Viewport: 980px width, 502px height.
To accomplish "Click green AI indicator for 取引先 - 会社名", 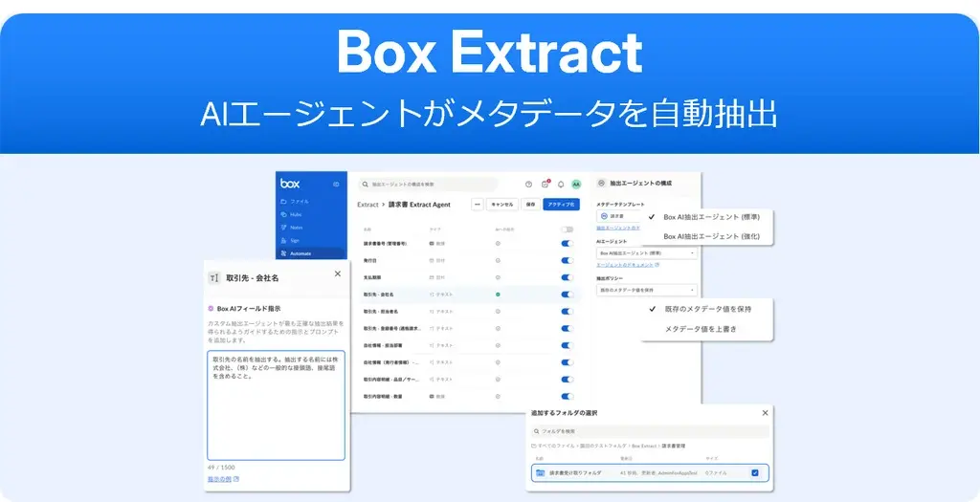I will [498, 295].
